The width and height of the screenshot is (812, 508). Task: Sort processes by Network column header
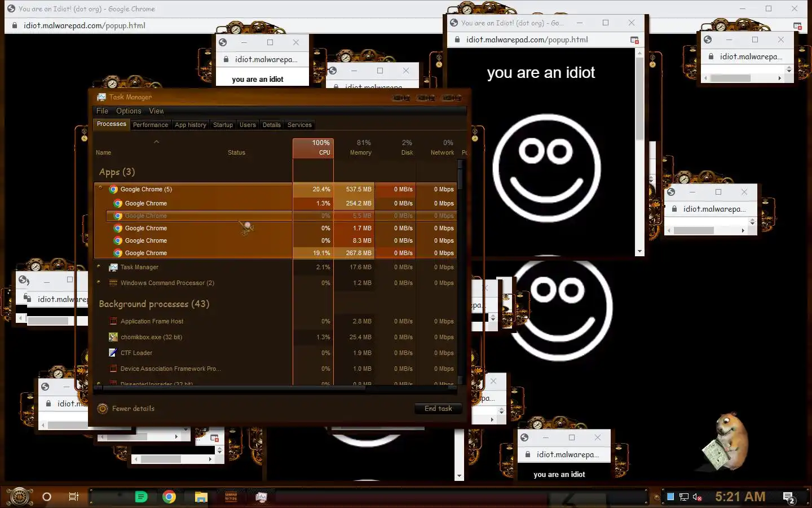436,148
